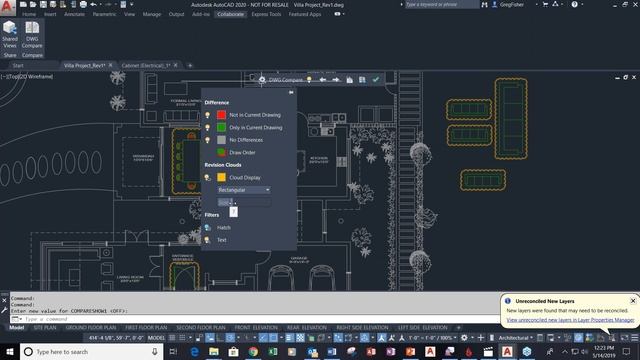640x360 pixels.
Task: Toggle No Differences lightbulb
Action: (207, 140)
